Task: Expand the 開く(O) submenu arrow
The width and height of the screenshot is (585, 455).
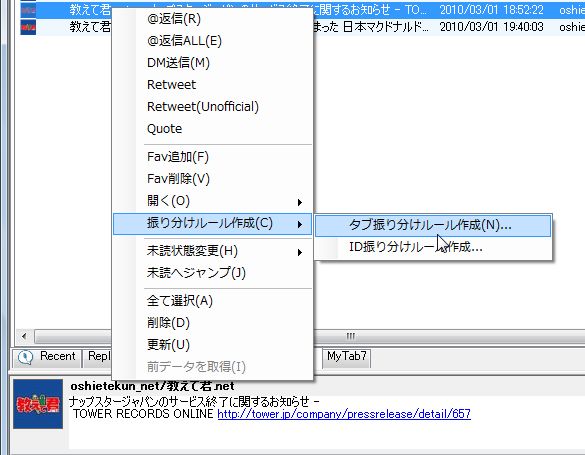Action: (300, 202)
